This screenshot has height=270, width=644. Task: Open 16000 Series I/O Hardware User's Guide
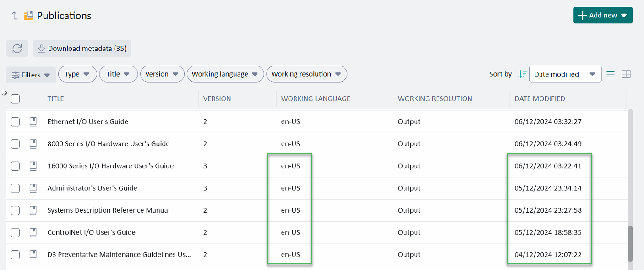[x=111, y=166]
